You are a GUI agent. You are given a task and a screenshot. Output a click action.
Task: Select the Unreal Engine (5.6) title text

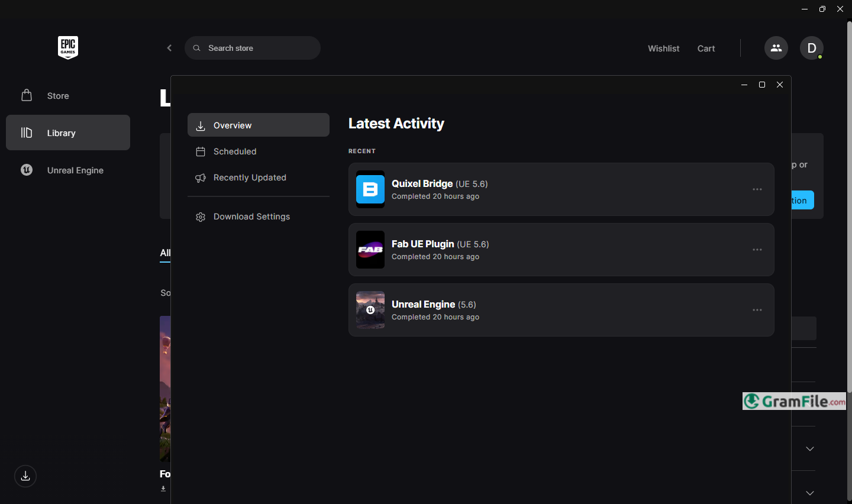[434, 304]
